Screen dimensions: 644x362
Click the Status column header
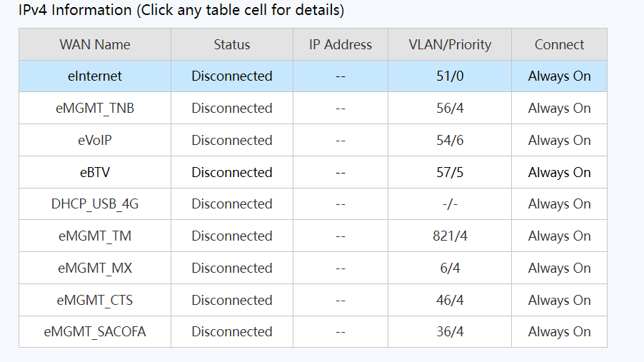(232, 44)
